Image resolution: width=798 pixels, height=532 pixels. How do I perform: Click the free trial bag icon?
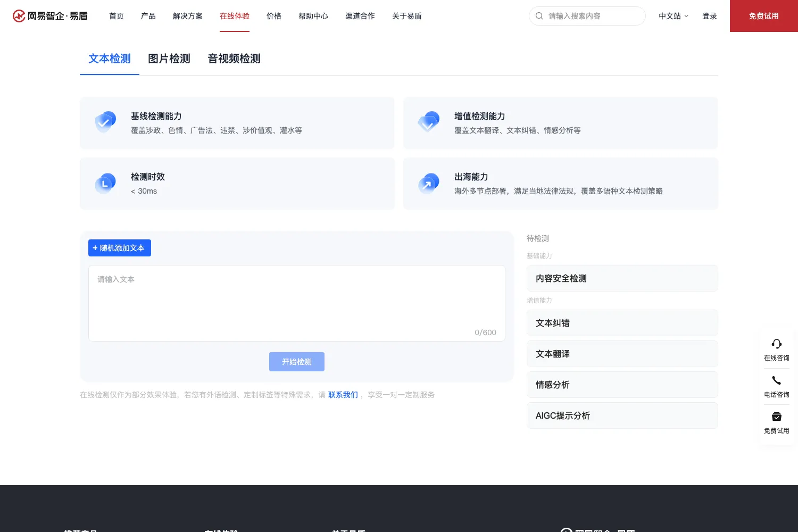(x=777, y=417)
